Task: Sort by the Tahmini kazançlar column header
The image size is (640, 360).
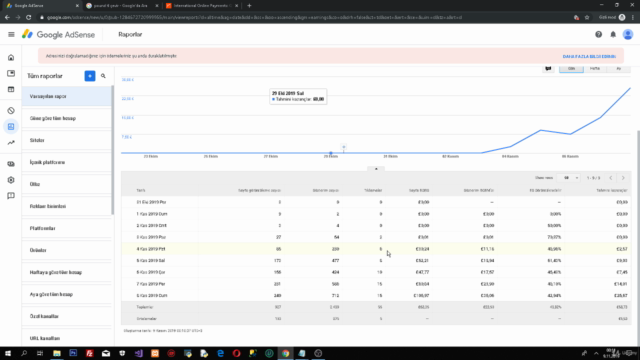Action: 611,190
